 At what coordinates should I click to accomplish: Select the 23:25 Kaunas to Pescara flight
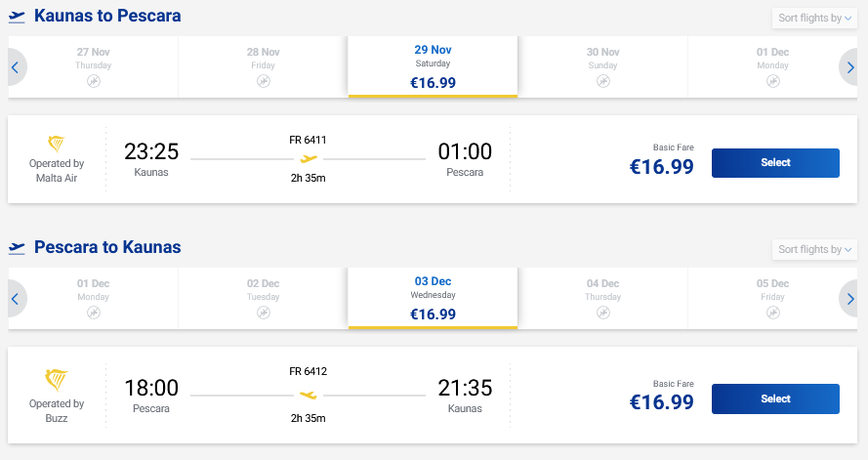click(x=775, y=163)
